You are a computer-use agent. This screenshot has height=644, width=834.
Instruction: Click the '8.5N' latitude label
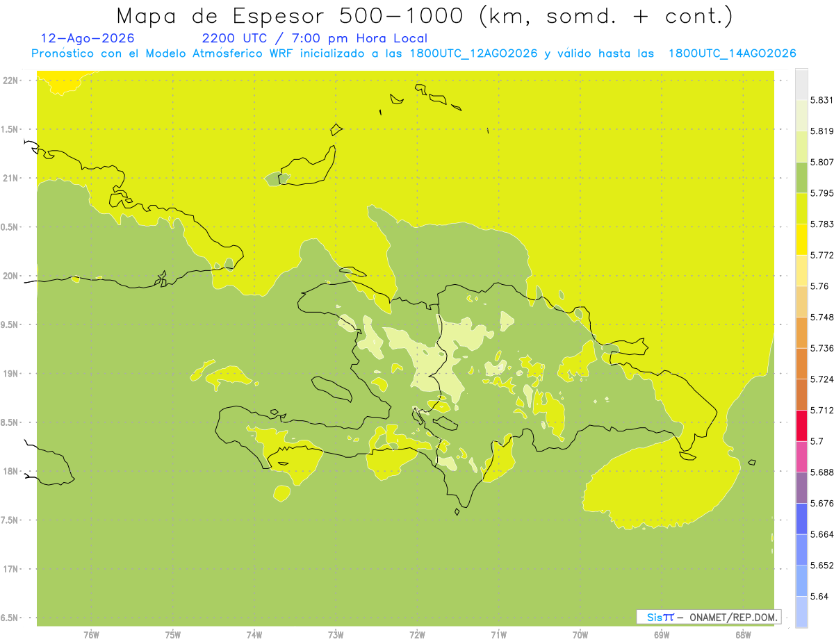(9, 422)
